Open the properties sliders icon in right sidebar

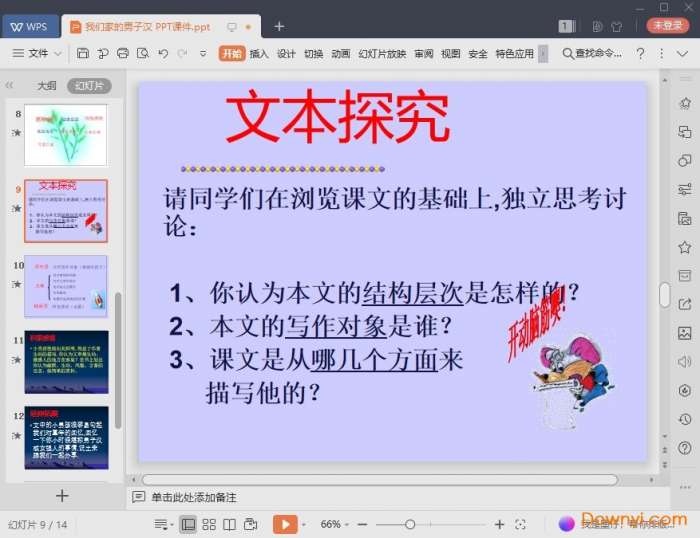(684, 189)
